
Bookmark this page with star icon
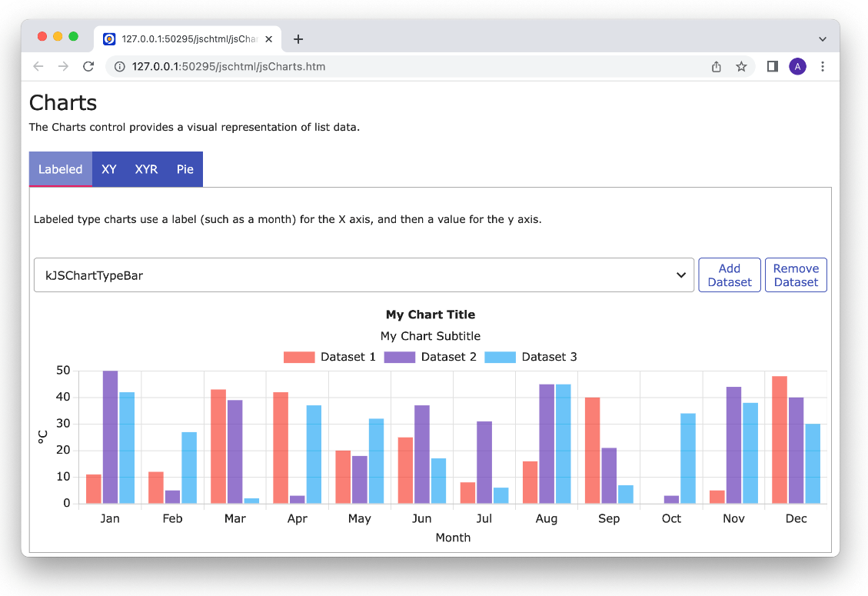pyautogui.click(x=741, y=66)
